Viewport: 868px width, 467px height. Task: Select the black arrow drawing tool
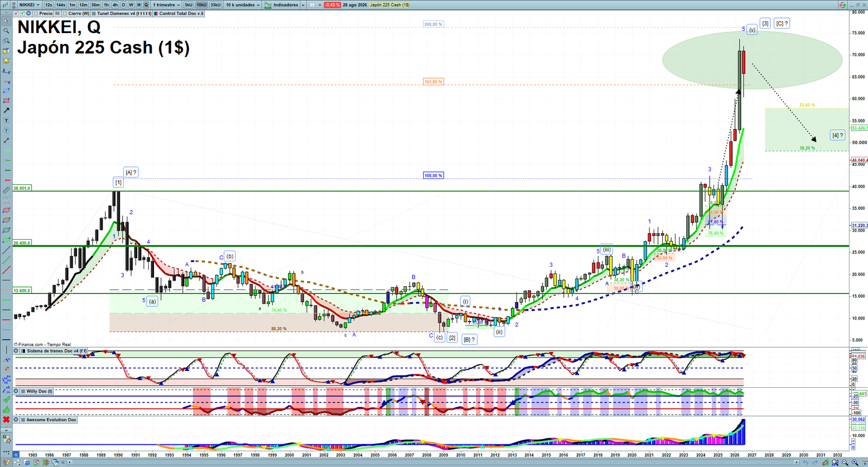(6, 111)
